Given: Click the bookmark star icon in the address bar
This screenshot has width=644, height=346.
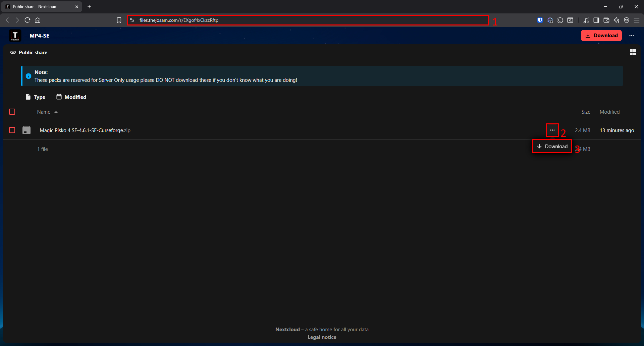Looking at the screenshot, I should pos(119,20).
